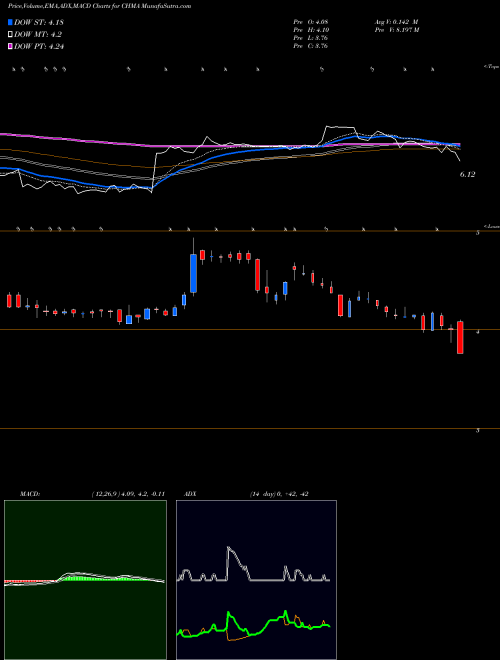Click the 'Pre O: 4.08' value
The image size is (500, 660).
click(x=311, y=21)
